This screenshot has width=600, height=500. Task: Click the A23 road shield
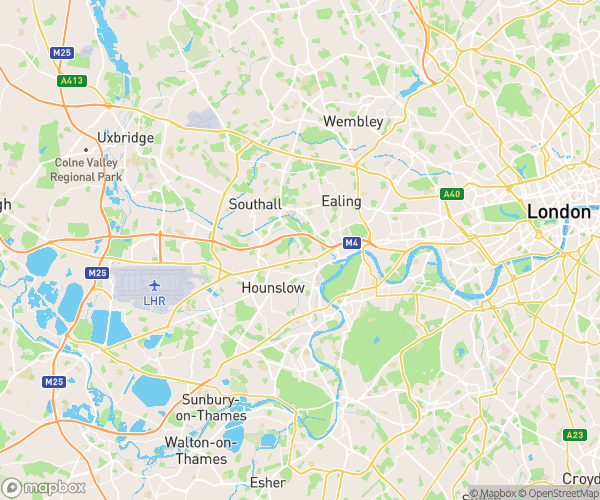coord(575,435)
